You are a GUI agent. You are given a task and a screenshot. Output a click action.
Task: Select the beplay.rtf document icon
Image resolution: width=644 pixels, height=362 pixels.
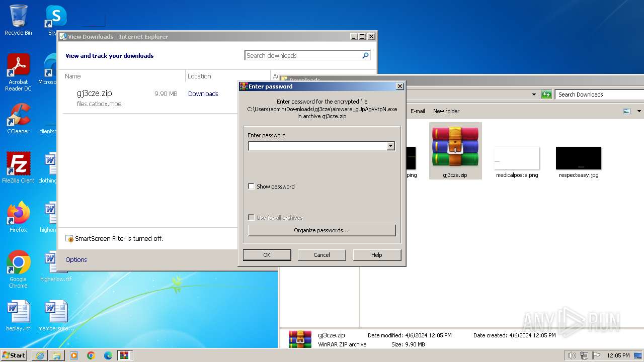pyautogui.click(x=18, y=316)
